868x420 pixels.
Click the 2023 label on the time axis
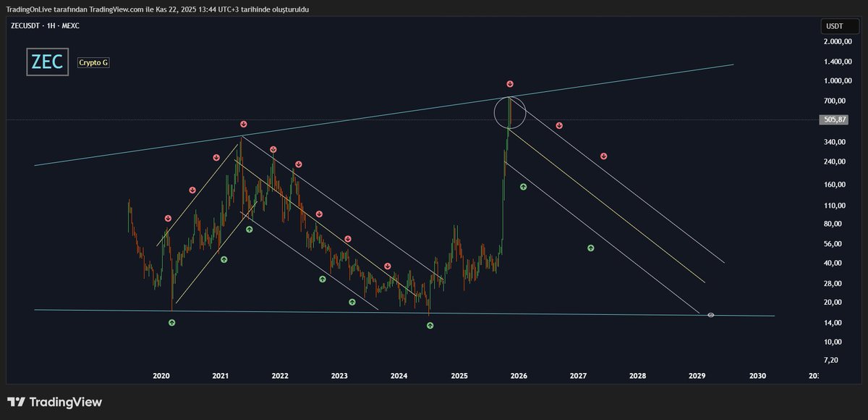pos(340,377)
